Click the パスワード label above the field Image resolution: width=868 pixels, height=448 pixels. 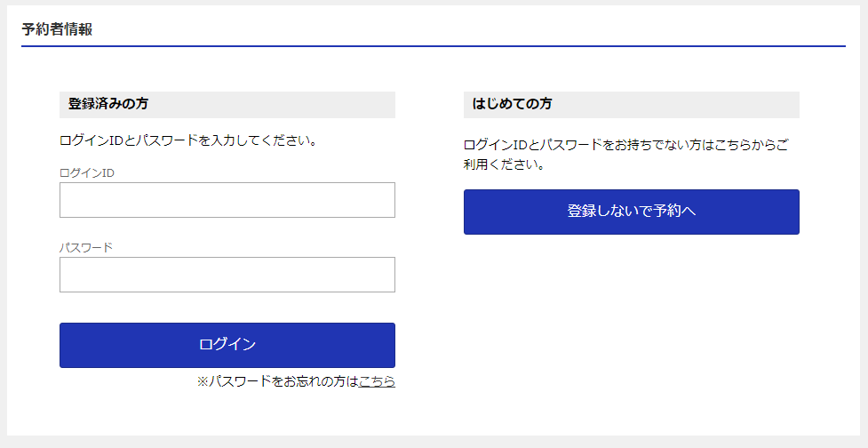pos(86,247)
